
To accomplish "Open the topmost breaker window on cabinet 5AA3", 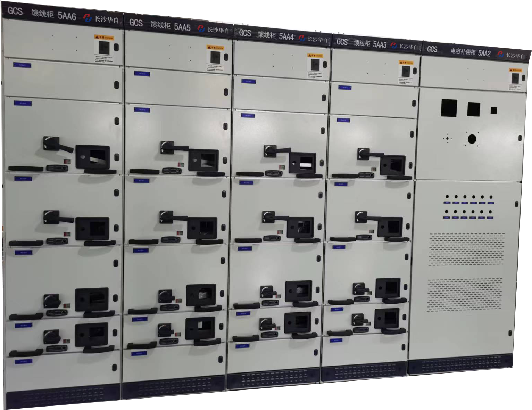I will point(392,165).
